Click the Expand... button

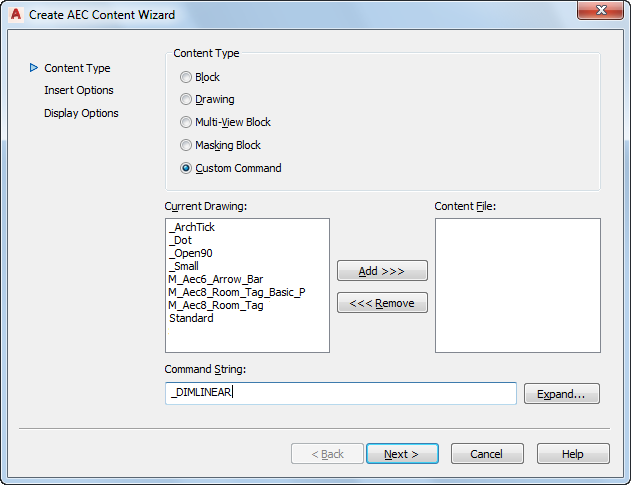(x=561, y=394)
